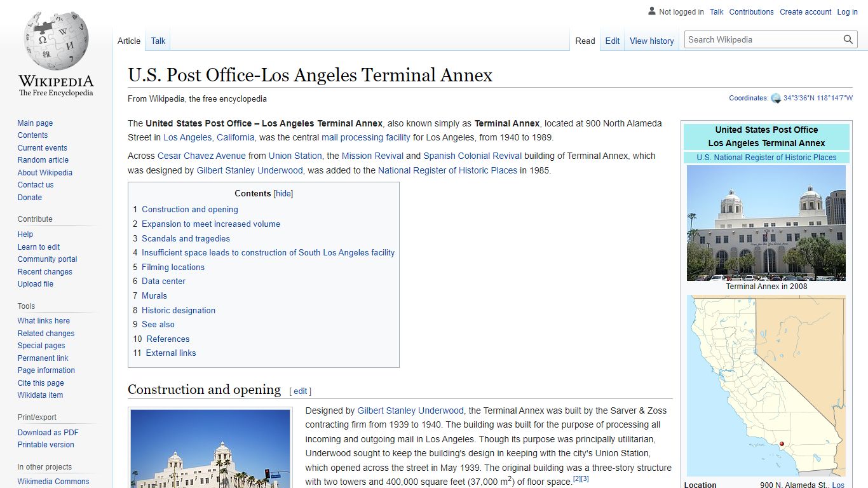Open the Mission Revival link

click(x=372, y=156)
